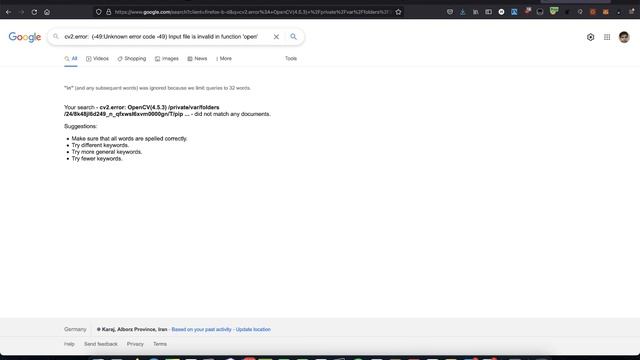Go back to the previous page

tap(8, 12)
